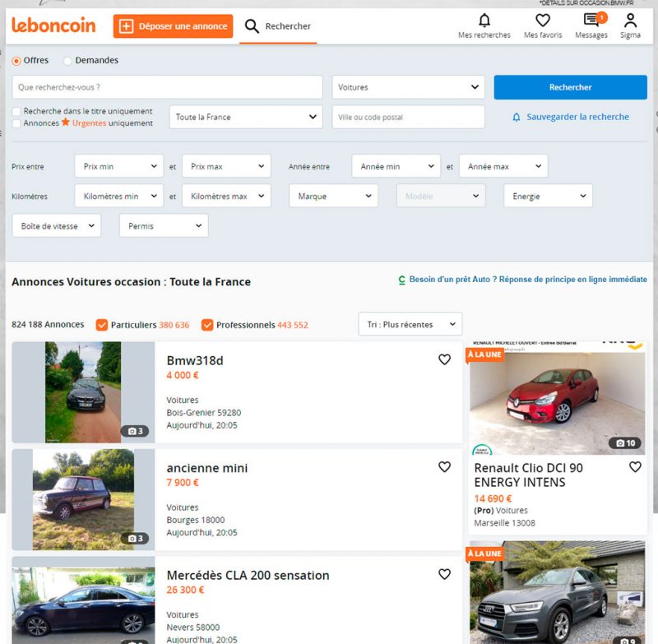658x644 pixels.
Task: Favorite the ancienne mini listing heart
Action: 444,467
